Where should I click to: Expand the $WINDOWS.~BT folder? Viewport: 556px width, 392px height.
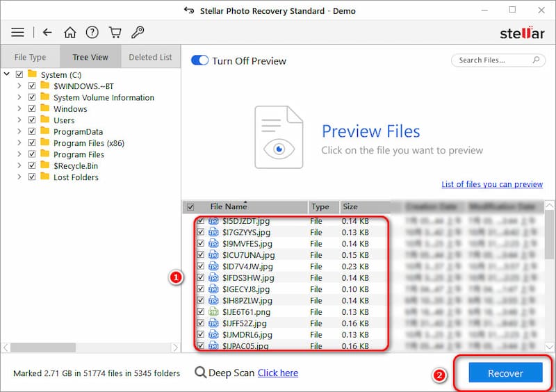click(19, 86)
